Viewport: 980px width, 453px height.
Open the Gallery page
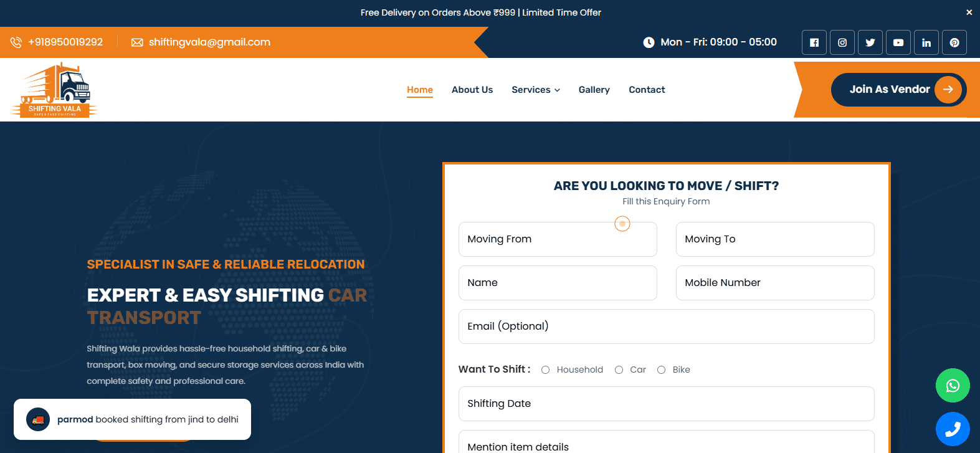[594, 90]
